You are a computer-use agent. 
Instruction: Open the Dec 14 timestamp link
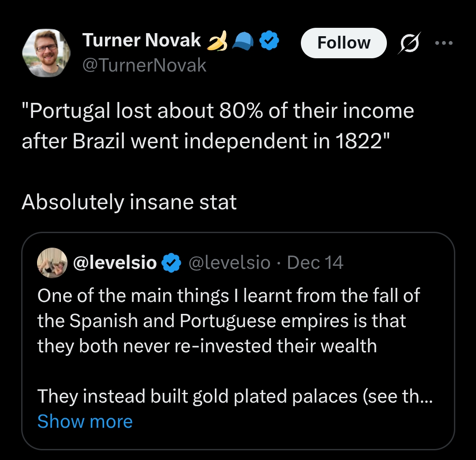click(x=315, y=263)
